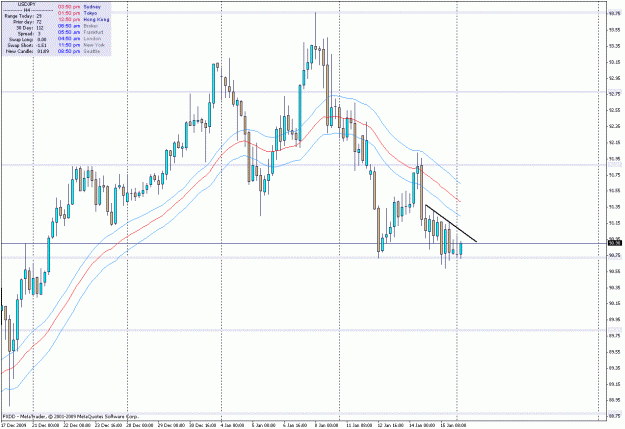Click the Sydney clock entry
The image size is (625, 429).
point(79,7)
